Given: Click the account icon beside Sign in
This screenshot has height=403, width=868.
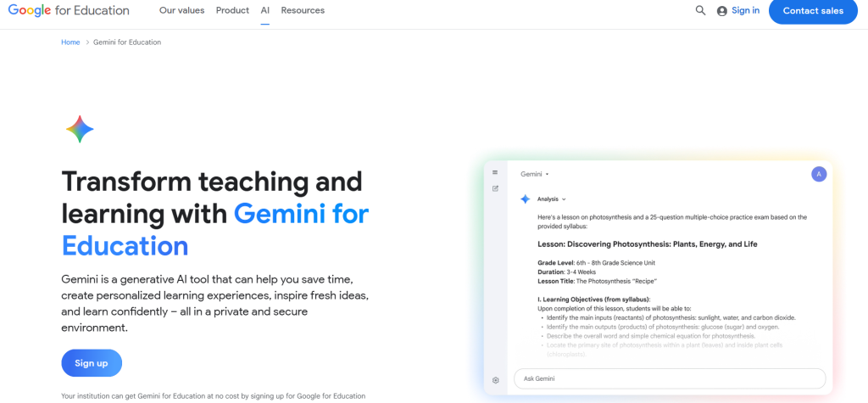Looking at the screenshot, I should pos(722,11).
